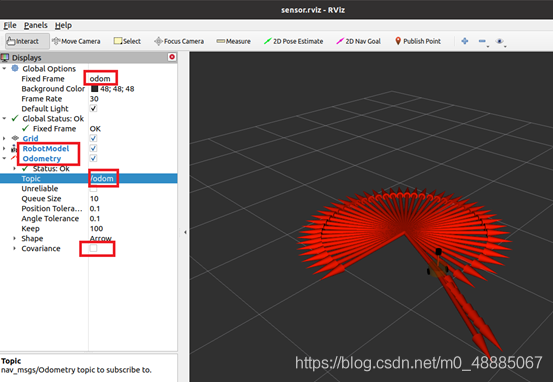Image resolution: width=553 pixels, height=382 pixels.
Task: Click the Global Options gear icon
Action: 15,68
